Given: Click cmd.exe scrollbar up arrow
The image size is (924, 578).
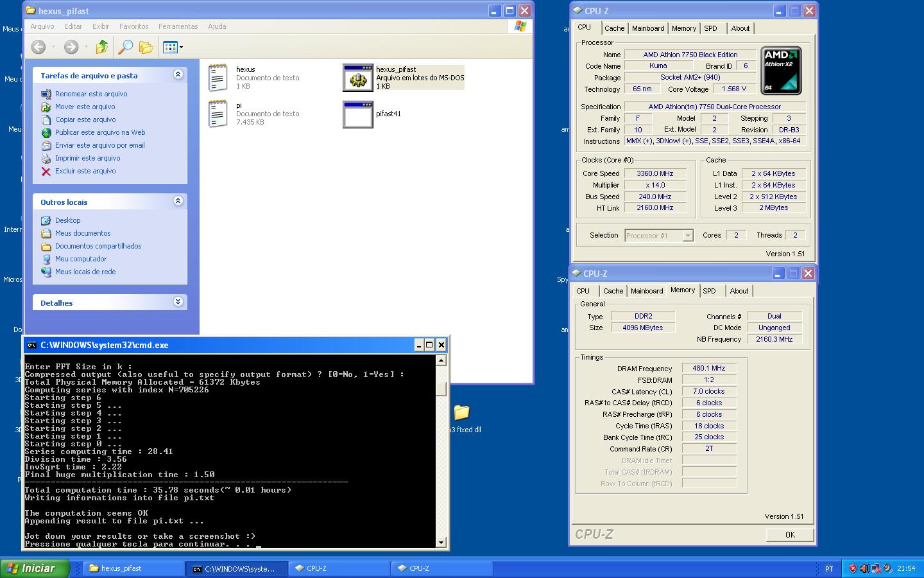Looking at the screenshot, I should 441,360.
